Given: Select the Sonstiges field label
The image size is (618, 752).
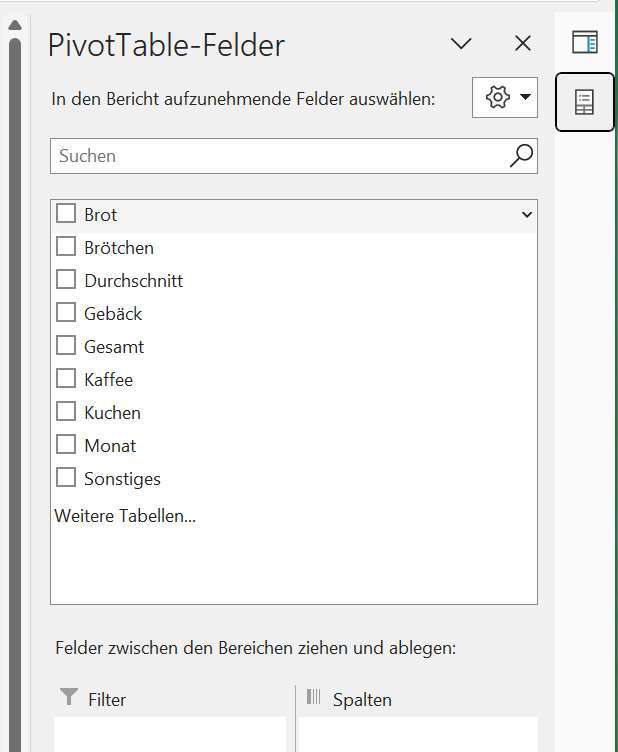Looking at the screenshot, I should pyautogui.click(x=122, y=479).
